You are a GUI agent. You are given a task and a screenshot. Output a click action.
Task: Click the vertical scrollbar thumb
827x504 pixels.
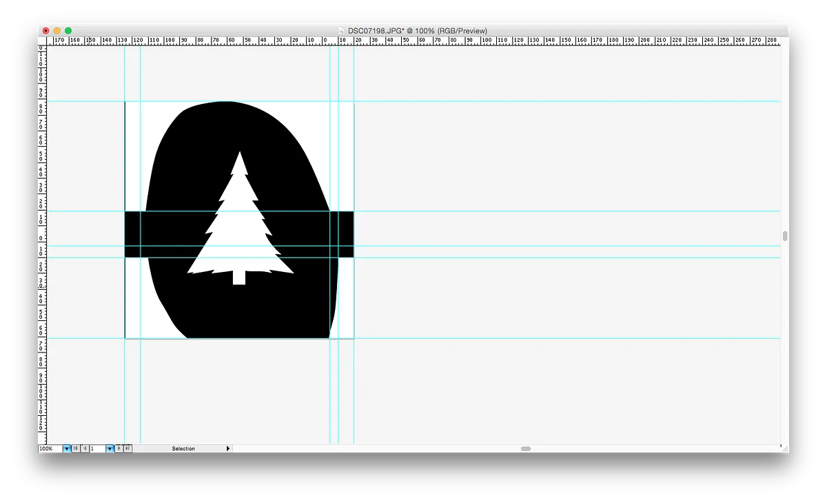coord(784,236)
